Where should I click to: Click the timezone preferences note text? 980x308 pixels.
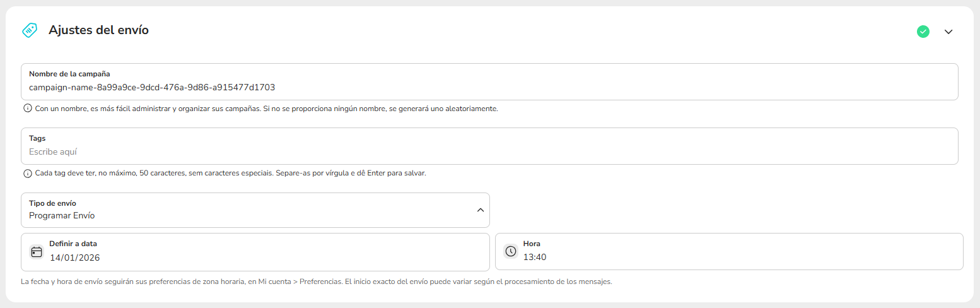tap(317, 281)
